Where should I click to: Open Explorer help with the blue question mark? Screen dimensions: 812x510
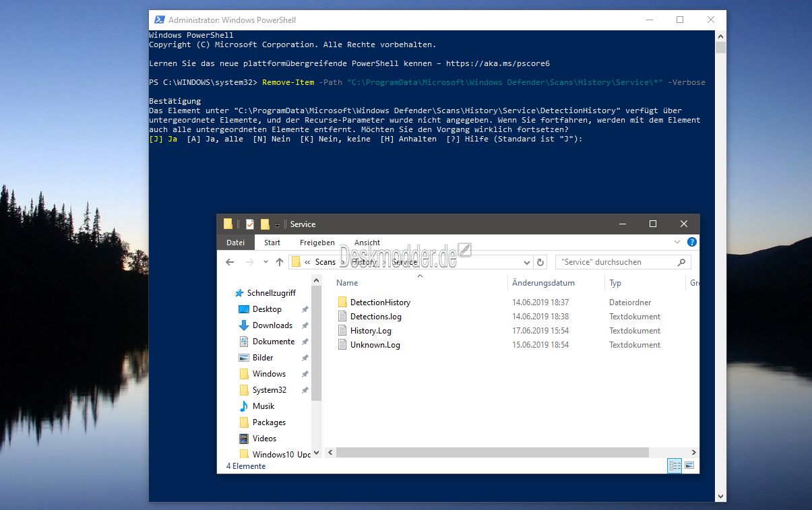coord(691,243)
